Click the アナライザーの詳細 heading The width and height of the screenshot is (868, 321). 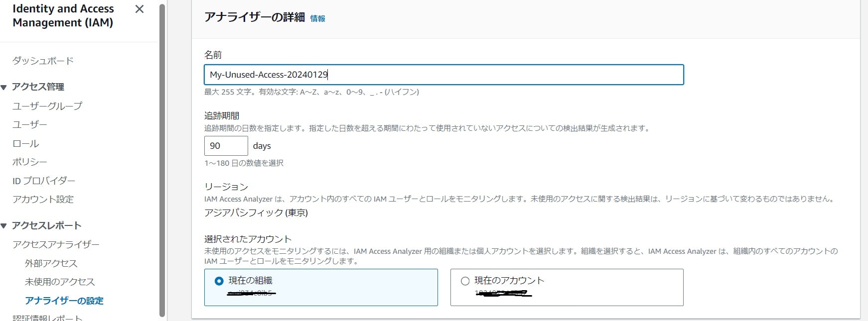[254, 17]
